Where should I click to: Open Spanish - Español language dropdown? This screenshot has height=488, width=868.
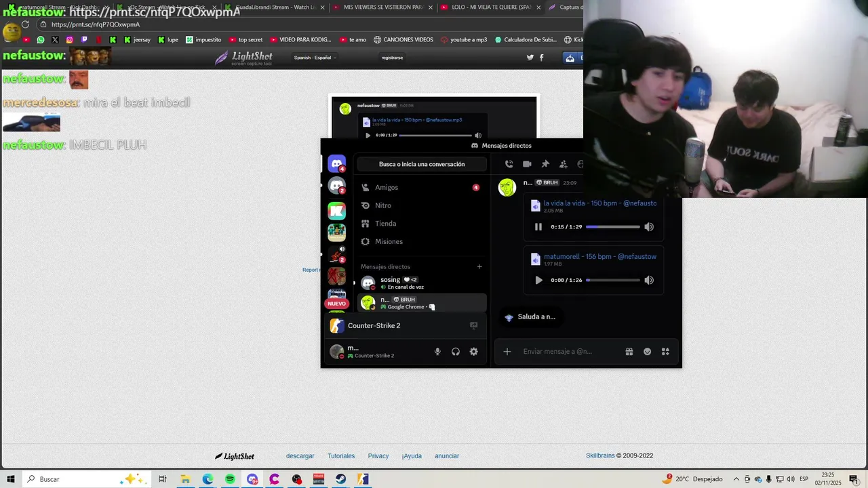point(315,58)
